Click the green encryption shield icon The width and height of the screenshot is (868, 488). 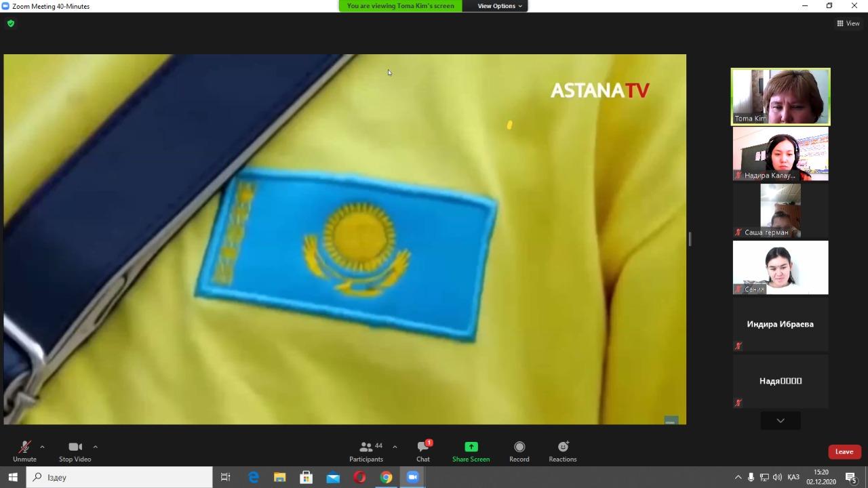(10, 24)
